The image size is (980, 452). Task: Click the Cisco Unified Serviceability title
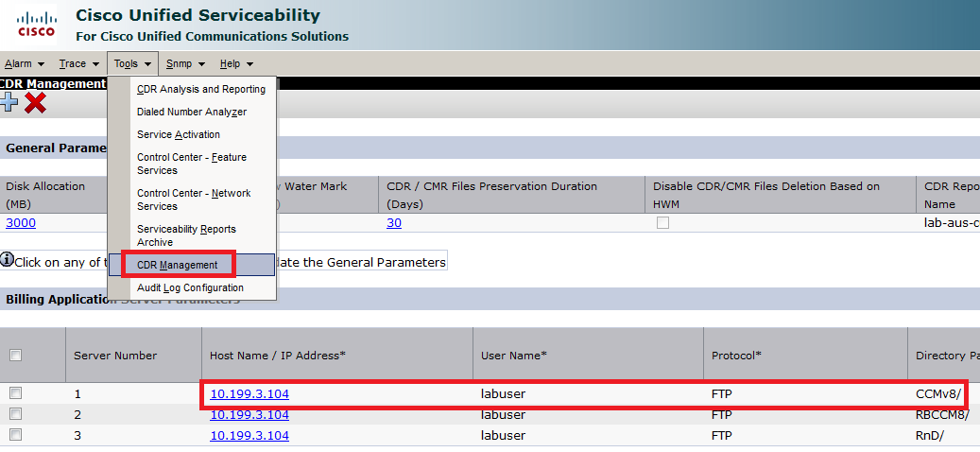click(198, 15)
